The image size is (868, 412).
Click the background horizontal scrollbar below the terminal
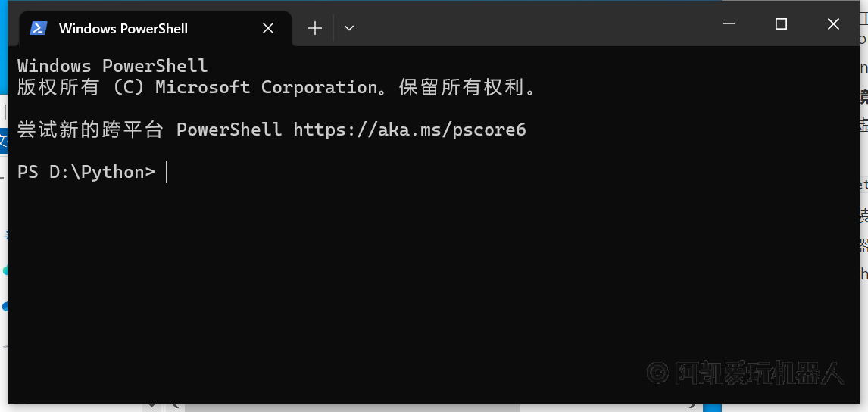pos(443,407)
